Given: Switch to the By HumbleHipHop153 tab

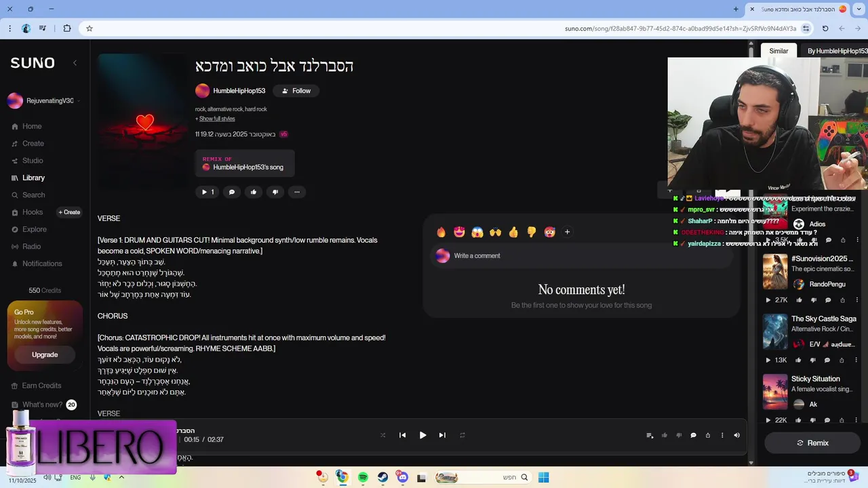Looking at the screenshot, I should [837, 51].
